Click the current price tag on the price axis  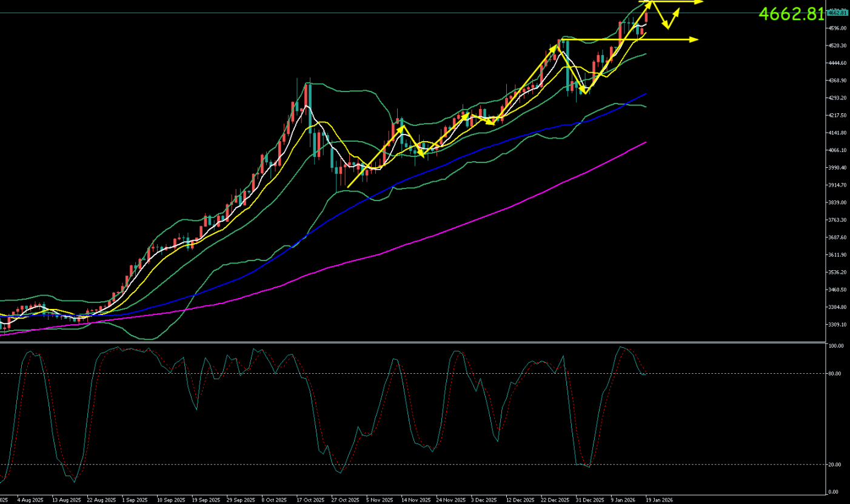pos(837,12)
